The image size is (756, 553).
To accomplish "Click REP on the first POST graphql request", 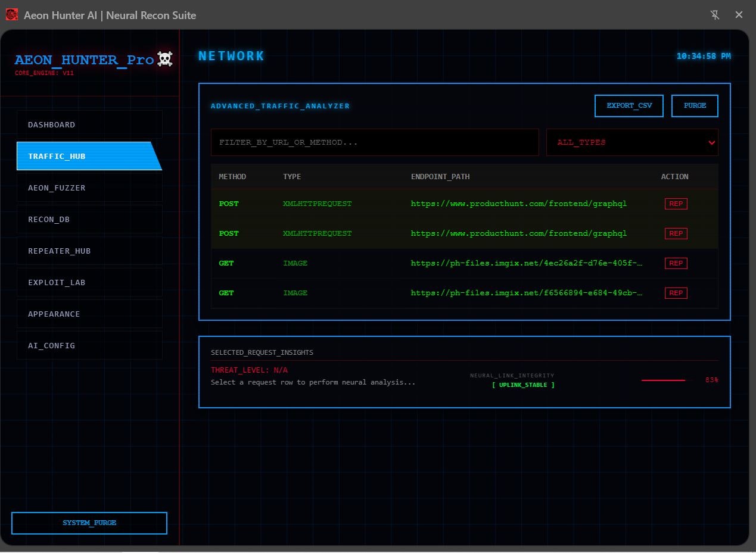I will (676, 203).
